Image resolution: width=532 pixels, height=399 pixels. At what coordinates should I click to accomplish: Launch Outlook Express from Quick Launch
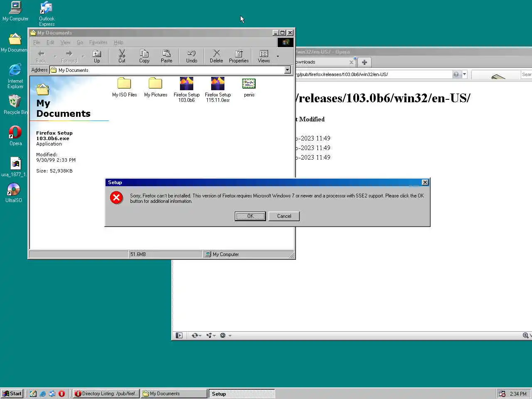(52, 394)
